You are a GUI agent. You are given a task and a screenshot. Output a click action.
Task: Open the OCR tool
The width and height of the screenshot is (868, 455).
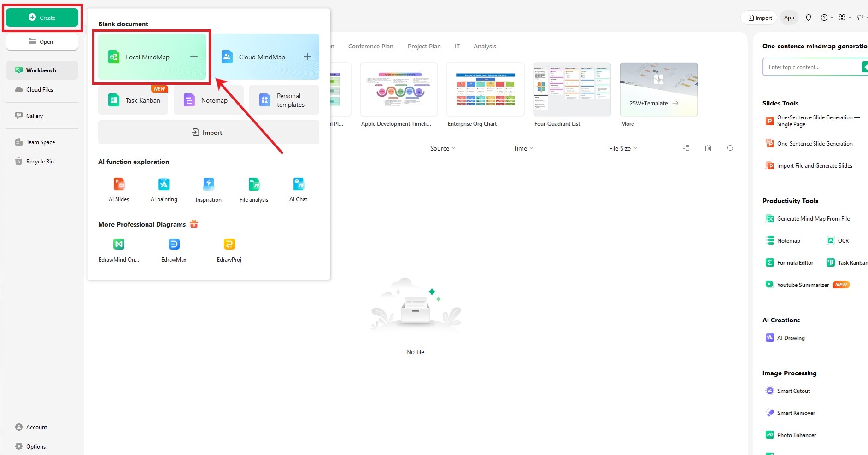(x=838, y=240)
